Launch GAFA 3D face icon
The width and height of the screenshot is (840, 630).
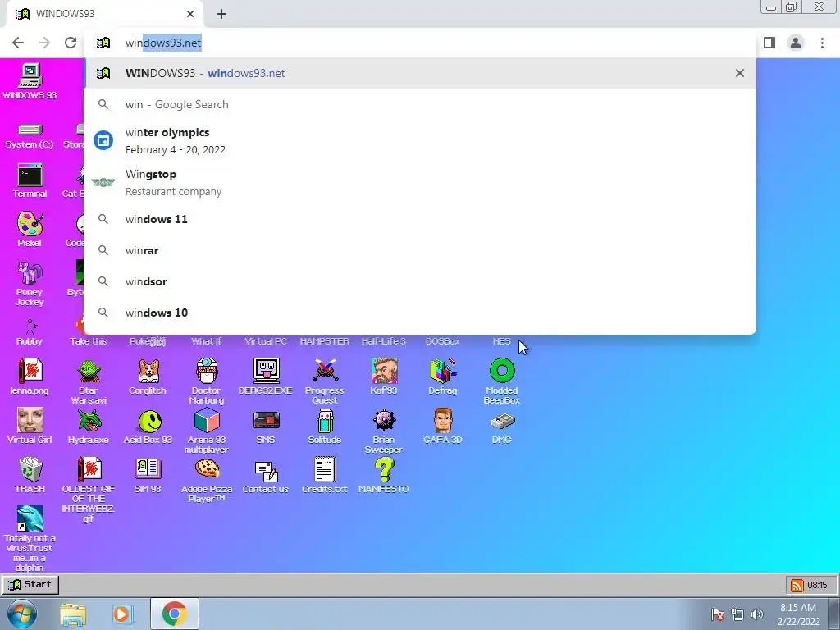(x=443, y=426)
